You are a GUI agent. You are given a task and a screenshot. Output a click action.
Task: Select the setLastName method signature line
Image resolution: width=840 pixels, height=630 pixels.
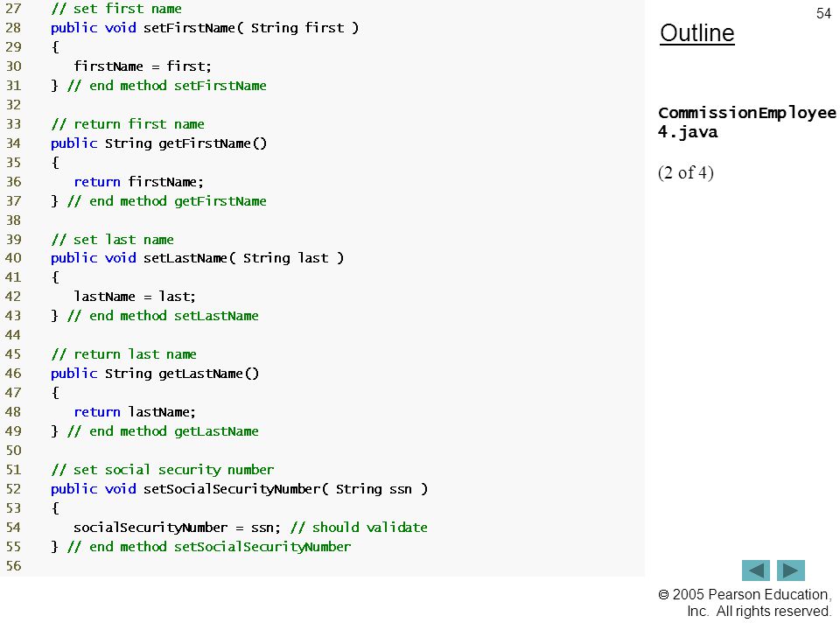[x=197, y=258]
